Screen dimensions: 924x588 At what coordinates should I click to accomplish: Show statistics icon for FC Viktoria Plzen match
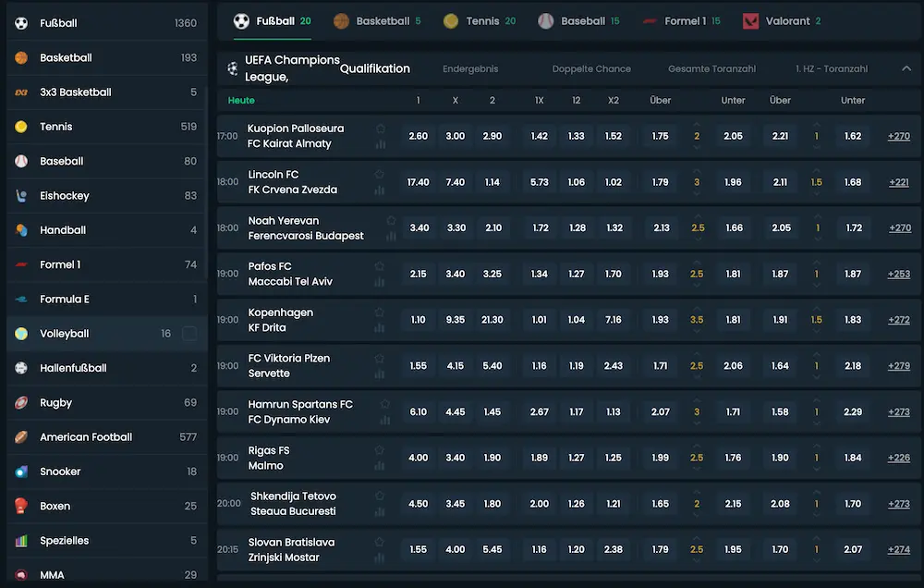point(380,374)
